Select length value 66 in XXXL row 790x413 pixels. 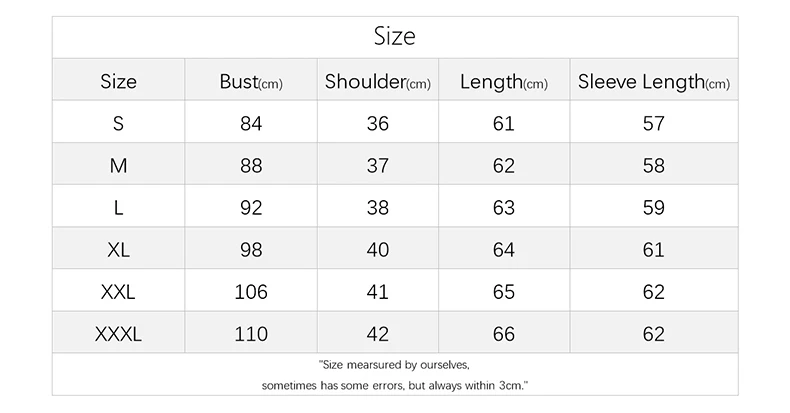point(504,334)
